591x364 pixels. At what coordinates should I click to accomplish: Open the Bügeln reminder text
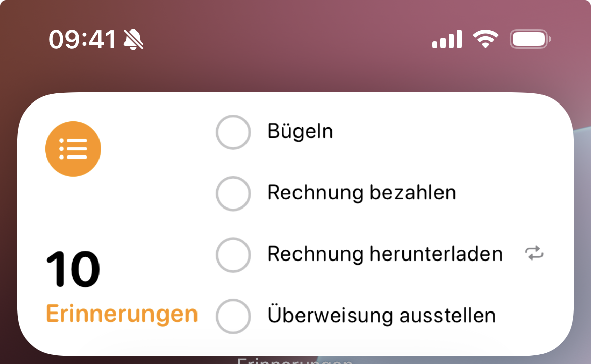[300, 132]
